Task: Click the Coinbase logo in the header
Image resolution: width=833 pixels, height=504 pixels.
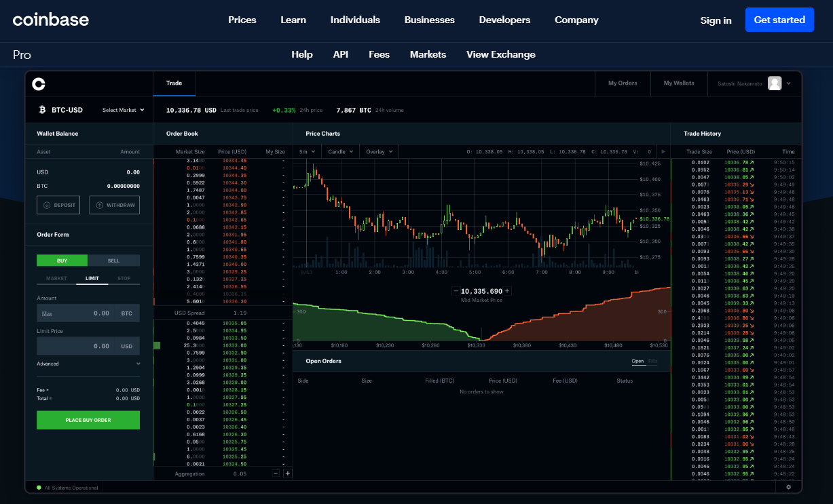Action: [x=51, y=20]
